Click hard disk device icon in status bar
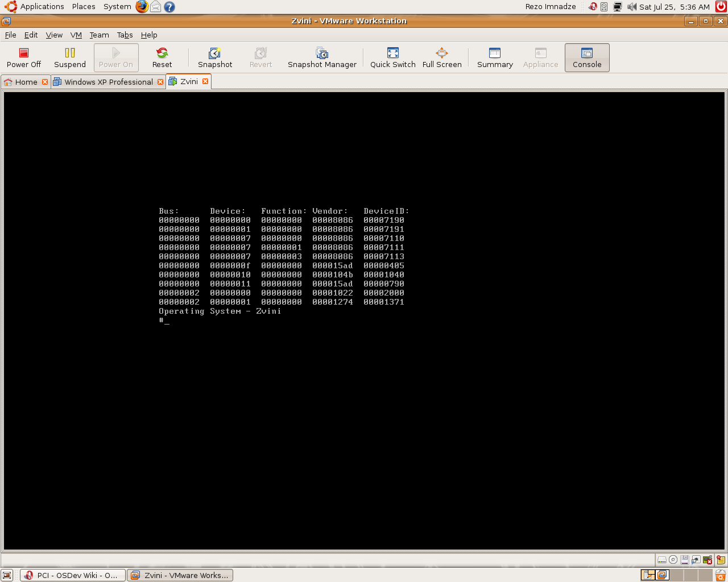This screenshot has height=582, width=728. pos(662,560)
